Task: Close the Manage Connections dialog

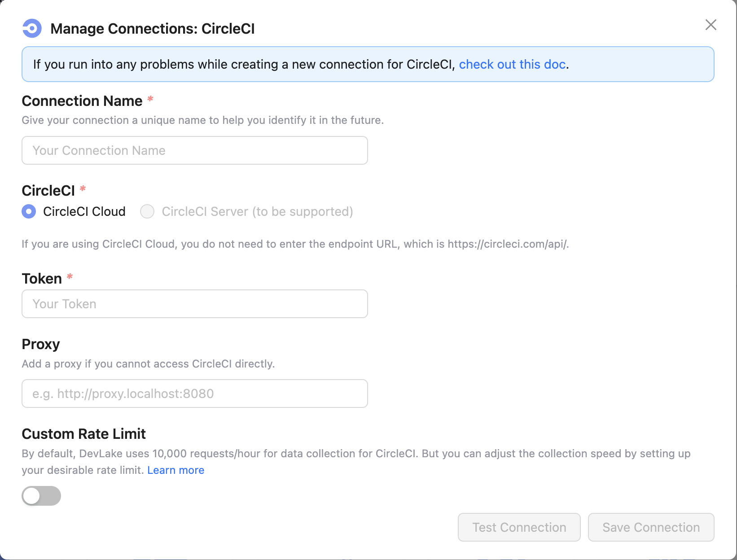Action: 711,25
